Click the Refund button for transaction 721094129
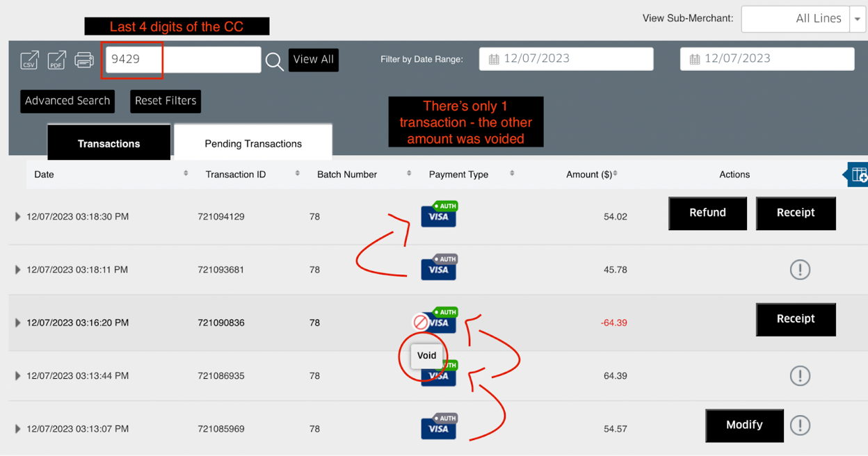The image size is (868, 456). (x=707, y=213)
